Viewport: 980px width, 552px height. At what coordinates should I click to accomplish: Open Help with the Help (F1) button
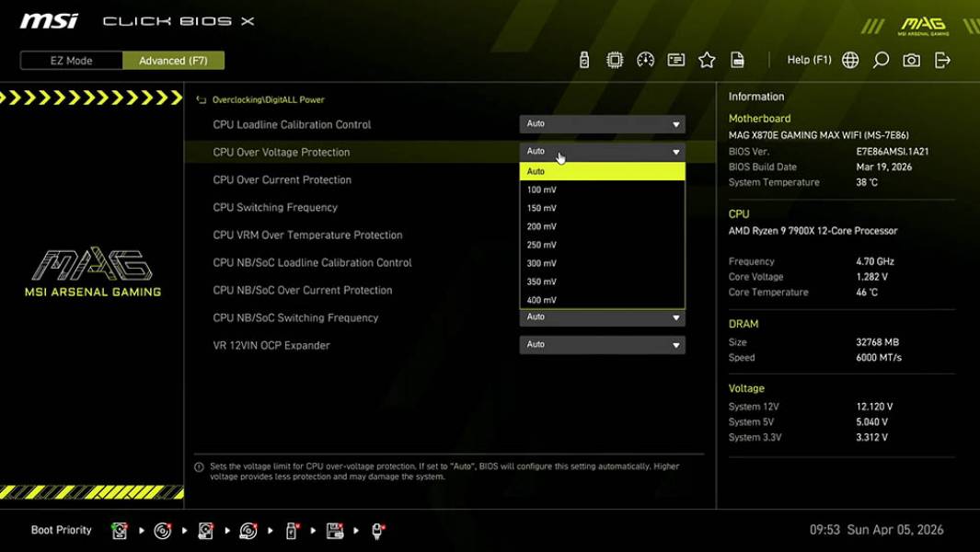[x=809, y=59]
